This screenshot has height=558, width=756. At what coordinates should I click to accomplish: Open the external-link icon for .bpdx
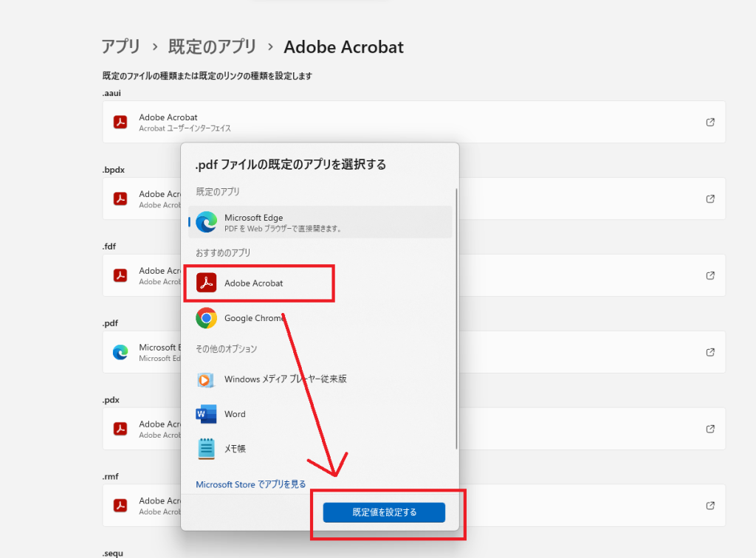coord(710,199)
